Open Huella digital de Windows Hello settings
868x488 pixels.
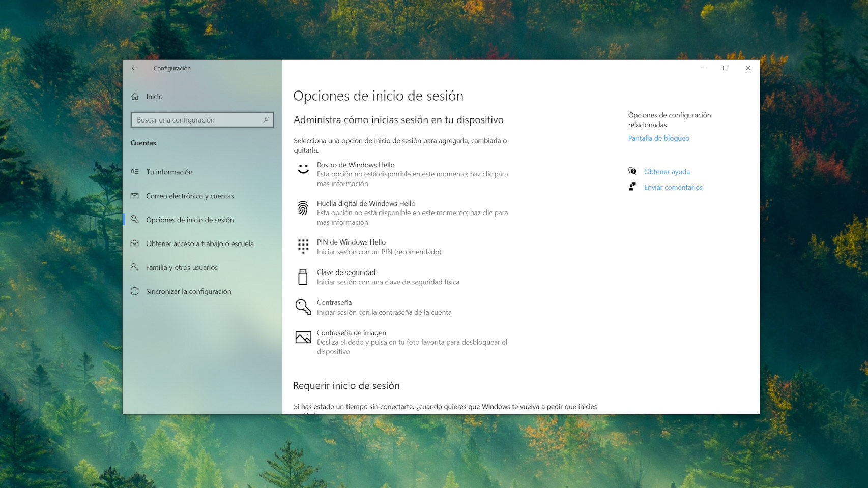point(366,203)
